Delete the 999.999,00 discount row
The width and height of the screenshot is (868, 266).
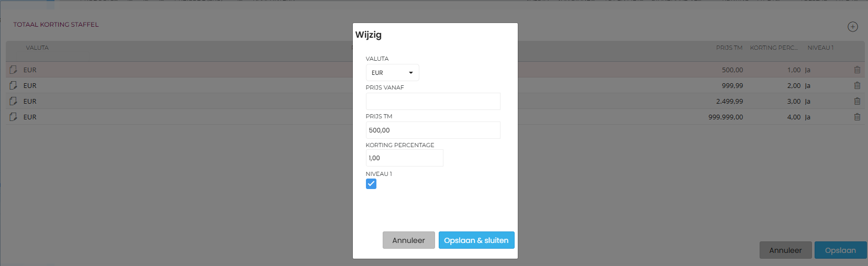click(857, 117)
